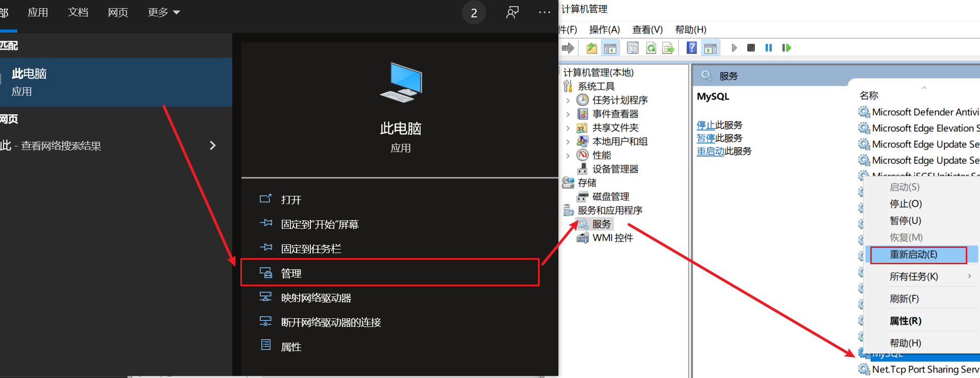Screen dimensions: 980x378
Task: Select 服务和应用程序 tree node
Action: 610,210
